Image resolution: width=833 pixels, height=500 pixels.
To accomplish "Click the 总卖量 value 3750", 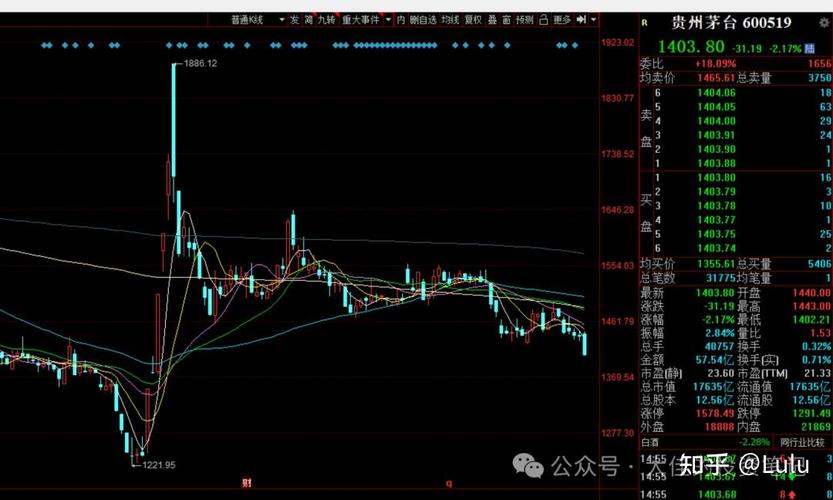I will coord(820,78).
